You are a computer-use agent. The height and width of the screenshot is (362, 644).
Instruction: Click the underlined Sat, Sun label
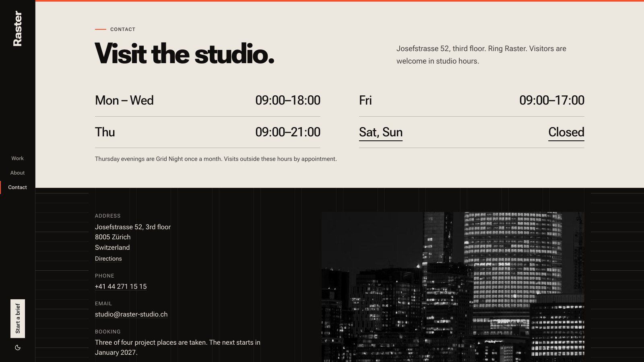tap(381, 132)
